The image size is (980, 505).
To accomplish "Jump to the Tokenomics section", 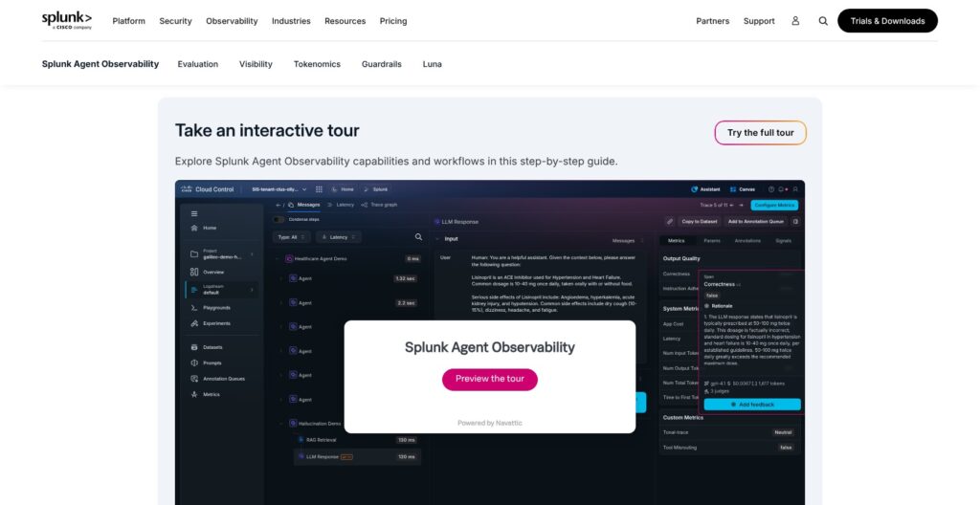I will point(317,64).
